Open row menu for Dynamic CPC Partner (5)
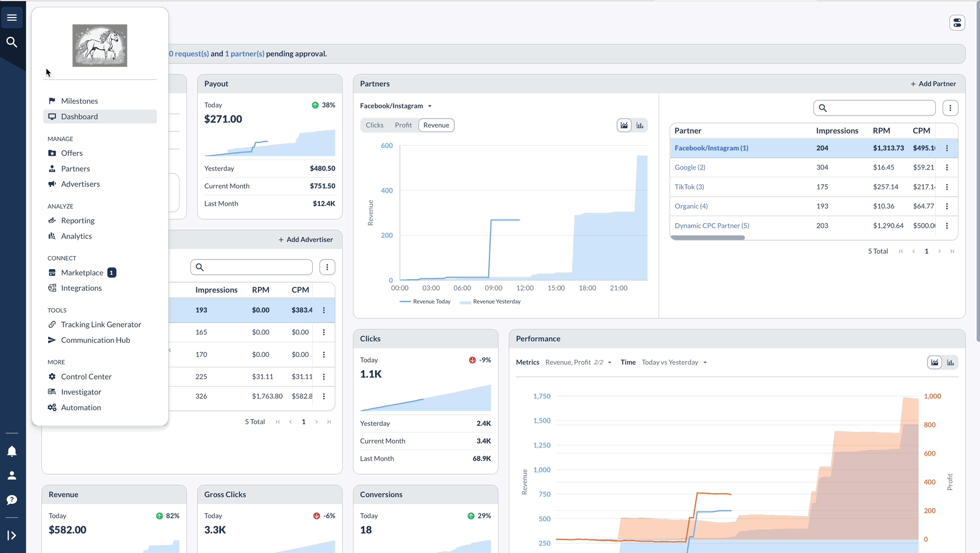 coord(947,226)
